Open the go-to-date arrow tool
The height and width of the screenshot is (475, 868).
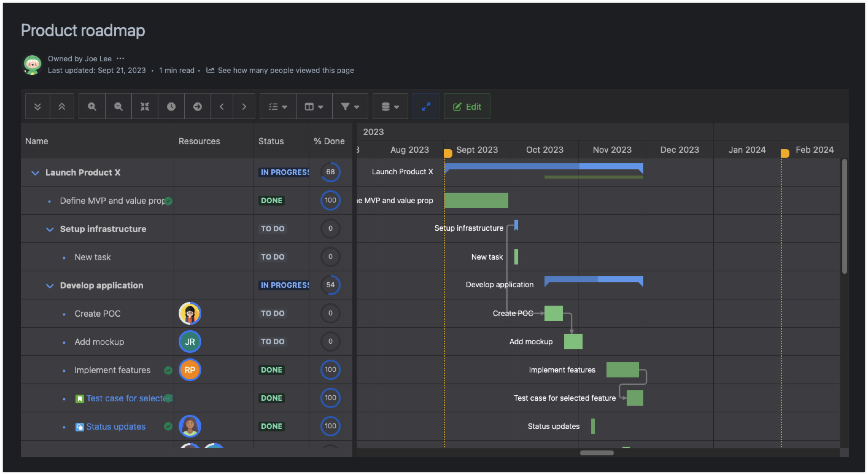click(197, 106)
